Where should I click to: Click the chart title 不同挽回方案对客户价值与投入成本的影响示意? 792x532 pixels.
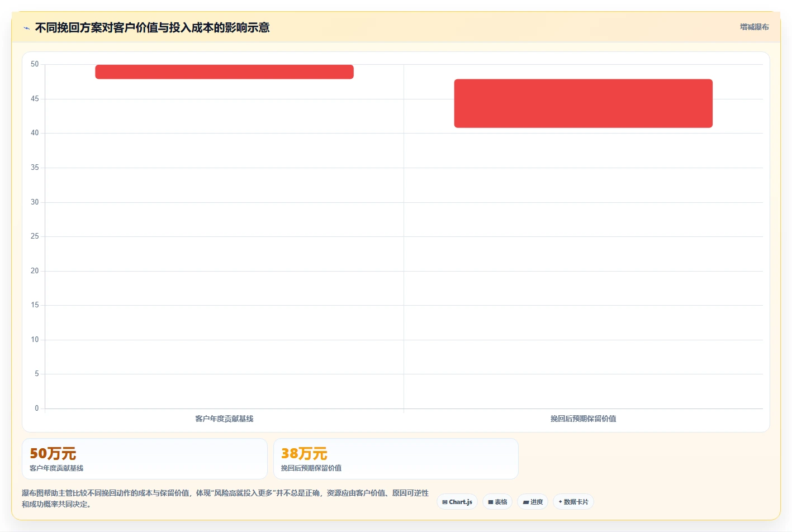point(152,27)
